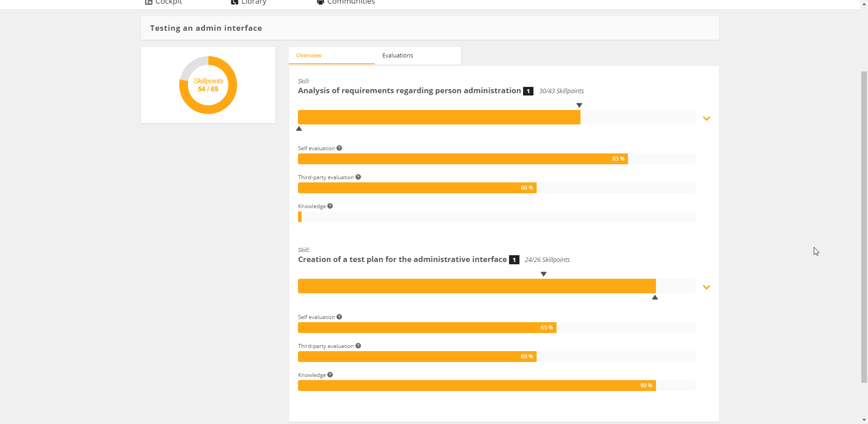Click help icon by second Third-party evaluation

(x=358, y=346)
